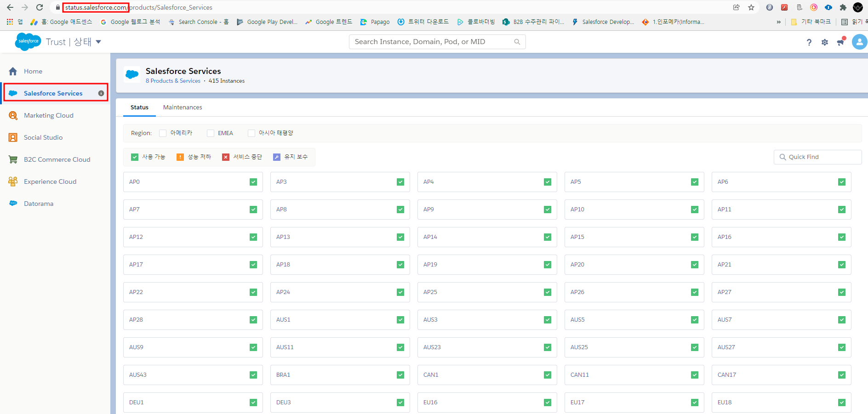
Task: Open the Chrome apps grid icon
Action: click(10, 22)
